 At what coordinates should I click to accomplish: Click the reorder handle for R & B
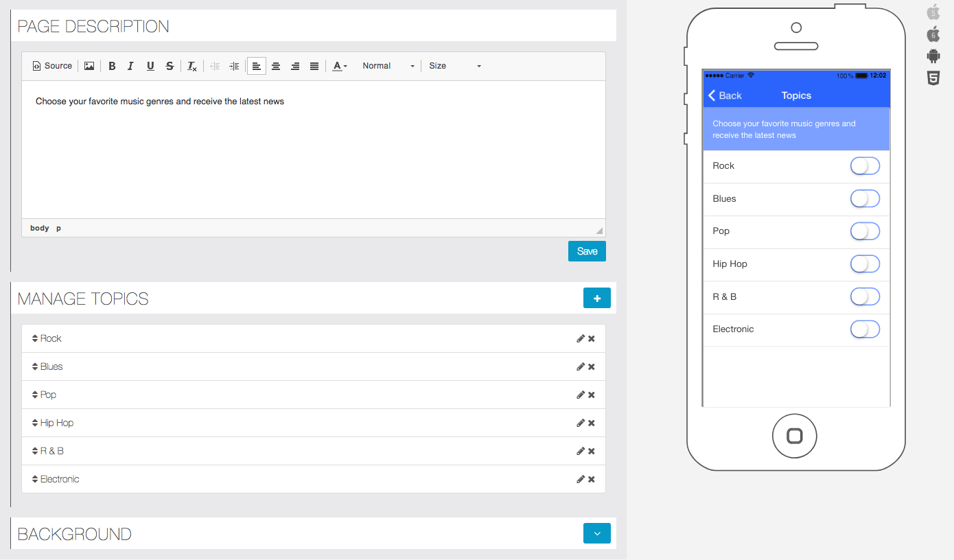[35, 451]
